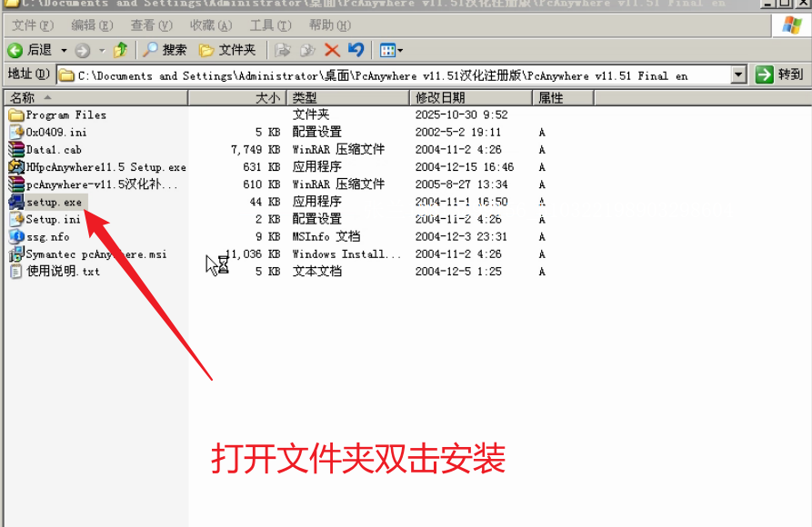Expand the address bar dropdown arrow
Screen dimensions: 812x527
tap(739, 75)
